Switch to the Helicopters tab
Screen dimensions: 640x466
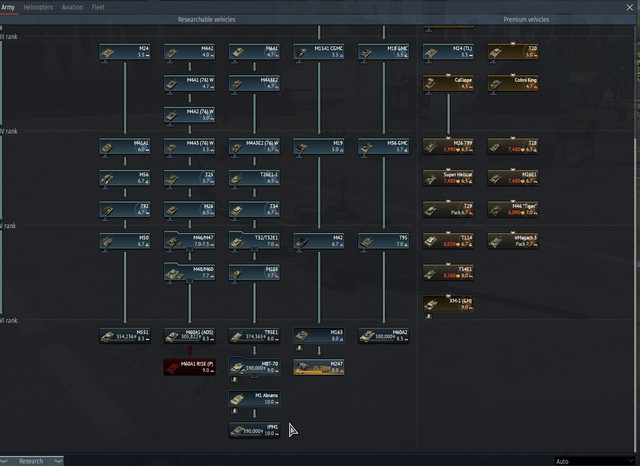coord(38,7)
